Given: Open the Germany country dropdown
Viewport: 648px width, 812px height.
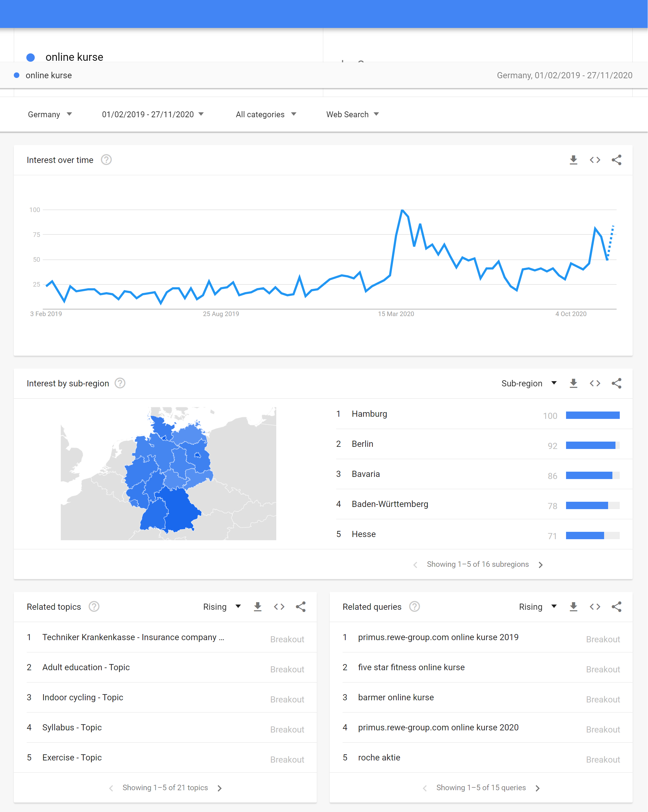Looking at the screenshot, I should [x=50, y=114].
